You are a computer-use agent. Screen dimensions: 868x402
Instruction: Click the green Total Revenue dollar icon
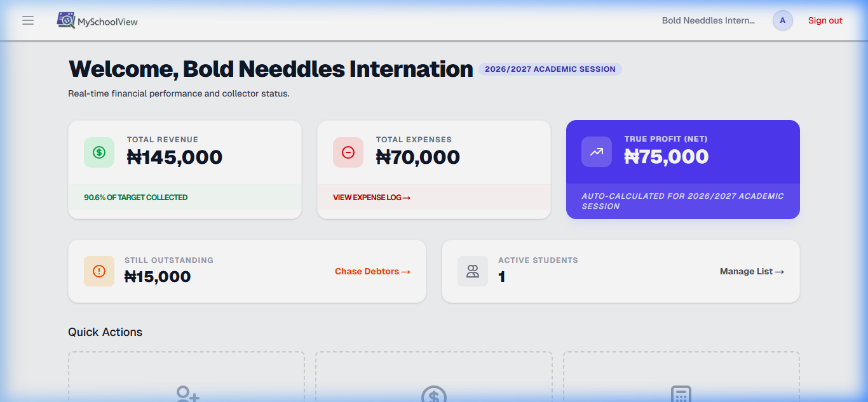click(x=99, y=152)
